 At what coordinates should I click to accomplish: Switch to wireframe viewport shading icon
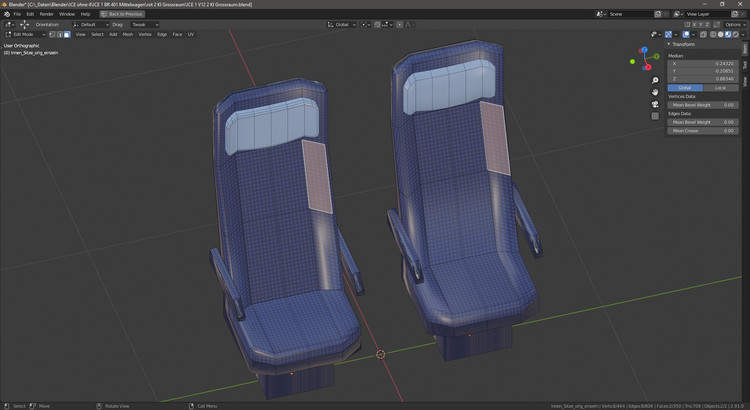pos(711,34)
